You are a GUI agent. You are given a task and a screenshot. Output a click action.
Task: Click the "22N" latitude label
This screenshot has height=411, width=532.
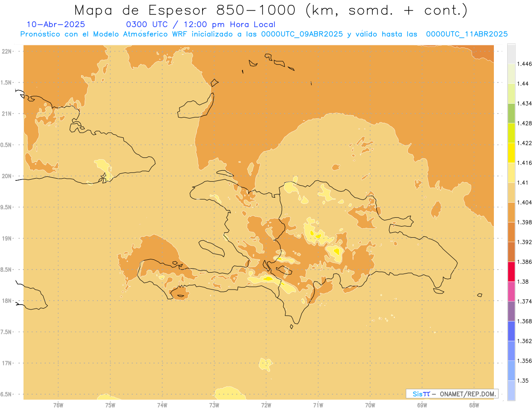click(8, 51)
